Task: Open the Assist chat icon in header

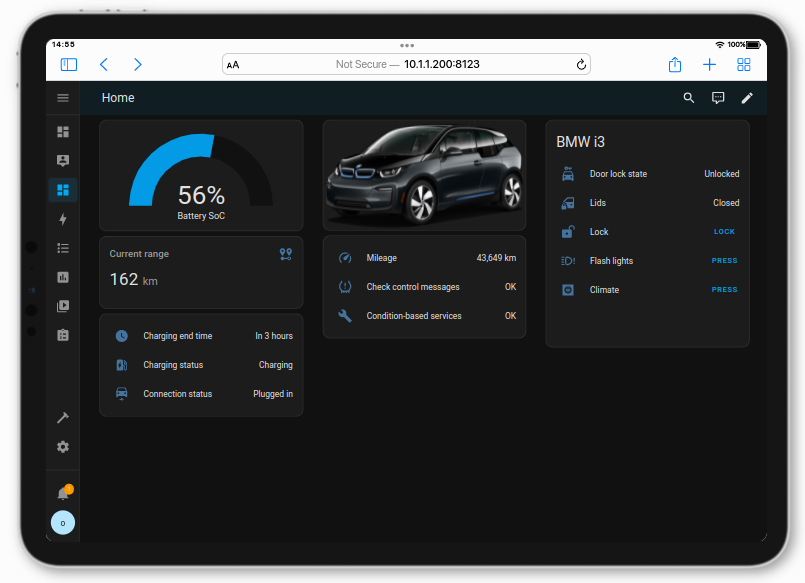Action: (x=718, y=98)
